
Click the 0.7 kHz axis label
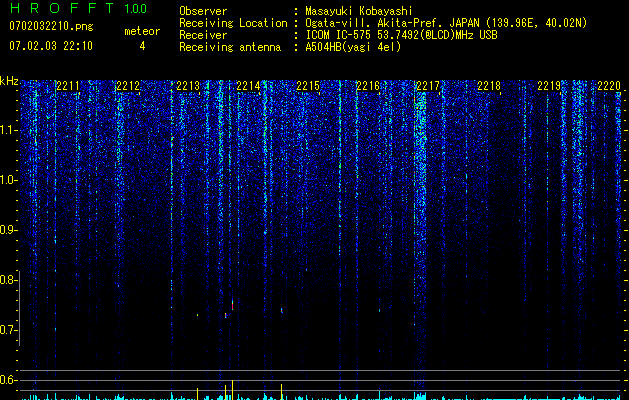pos(9,330)
